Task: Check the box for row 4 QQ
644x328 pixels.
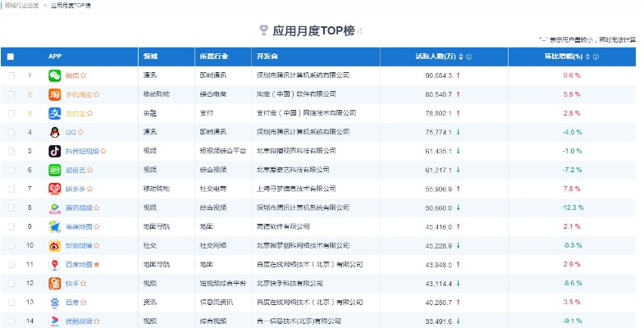Action: click(11, 132)
